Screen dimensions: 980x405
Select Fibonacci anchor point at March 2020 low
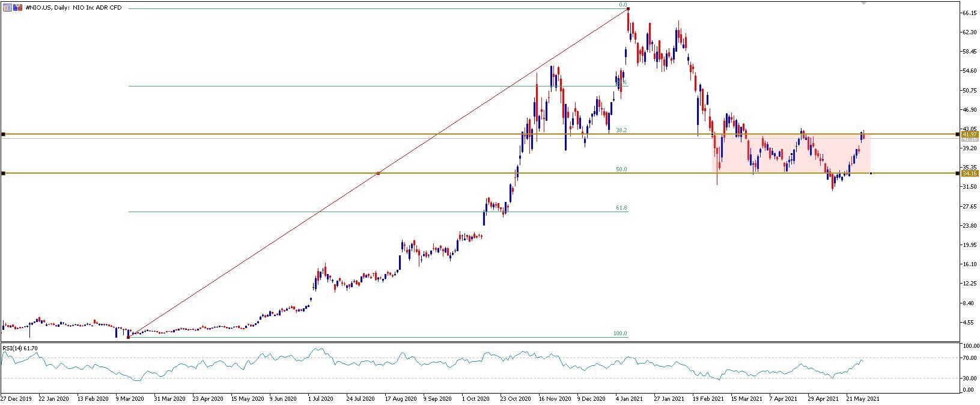[x=128, y=337]
